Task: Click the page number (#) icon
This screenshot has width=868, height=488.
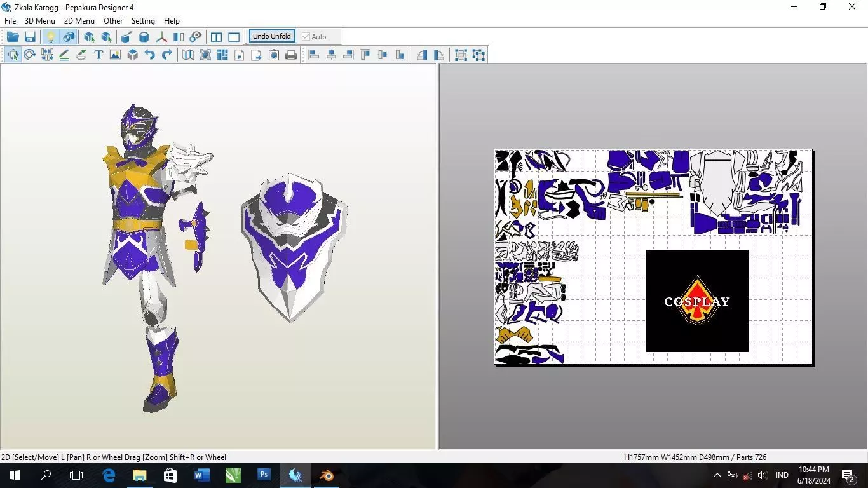Action: [240, 55]
